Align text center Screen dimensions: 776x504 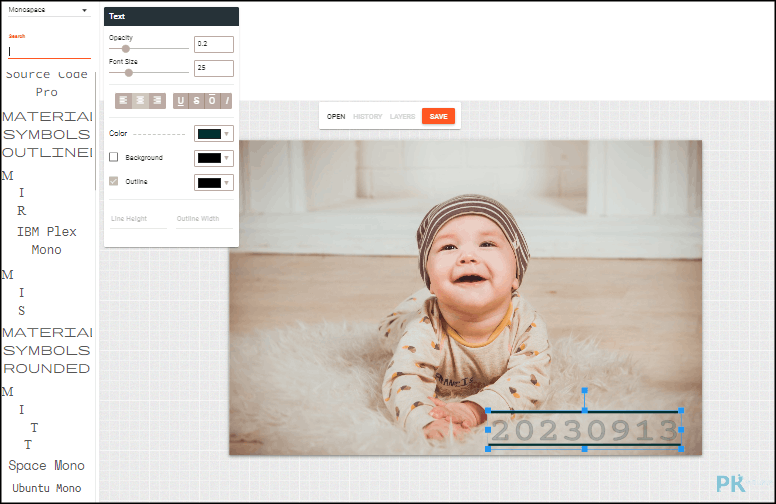tap(141, 101)
